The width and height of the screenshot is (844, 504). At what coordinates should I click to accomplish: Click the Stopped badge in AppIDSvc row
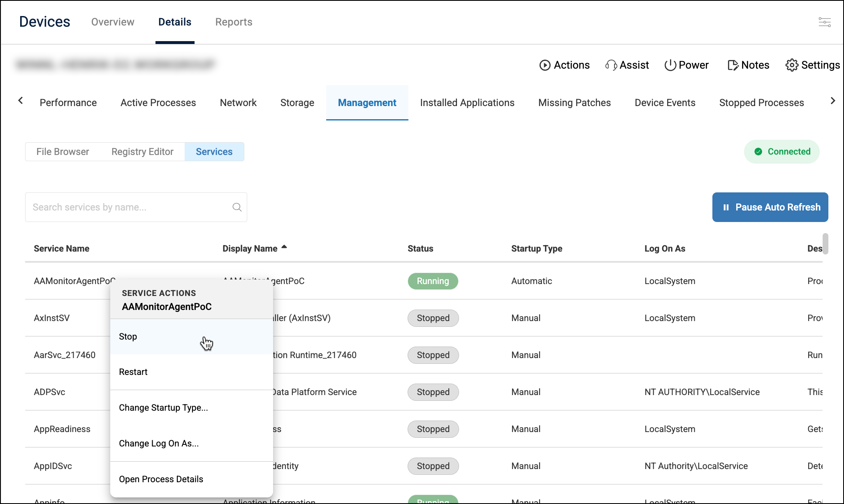(x=433, y=466)
